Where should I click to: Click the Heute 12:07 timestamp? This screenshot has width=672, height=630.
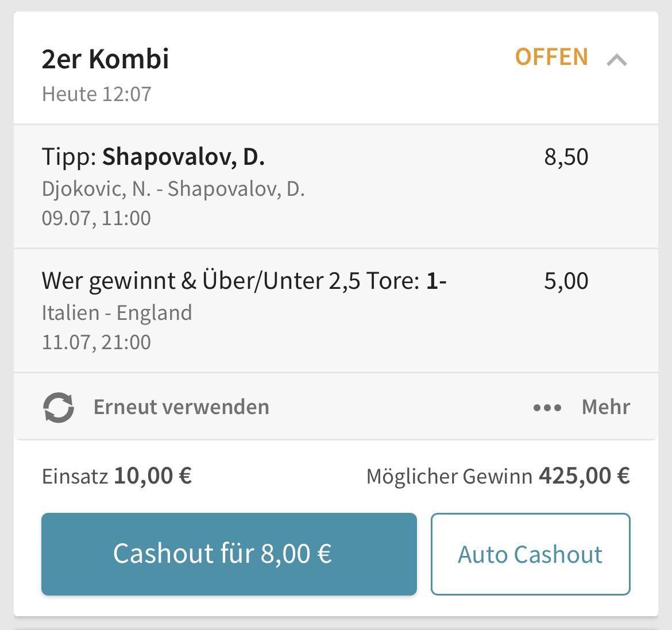(96, 94)
